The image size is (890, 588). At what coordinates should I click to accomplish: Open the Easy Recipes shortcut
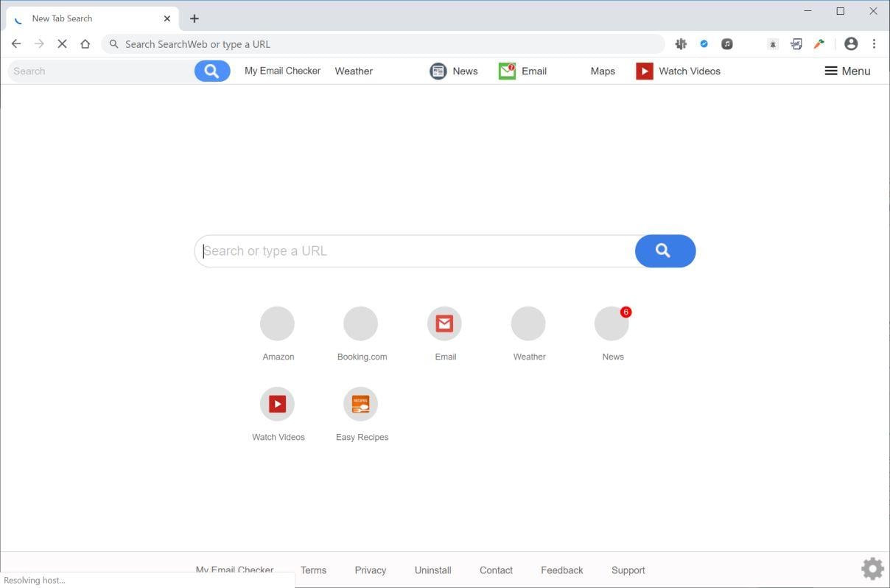(361, 403)
